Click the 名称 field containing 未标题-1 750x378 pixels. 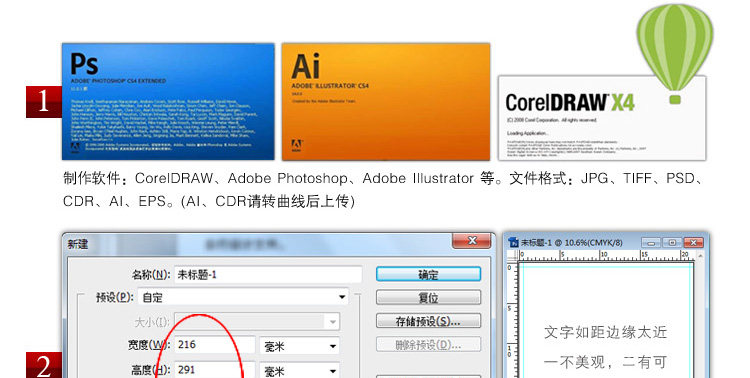tap(268, 275)
